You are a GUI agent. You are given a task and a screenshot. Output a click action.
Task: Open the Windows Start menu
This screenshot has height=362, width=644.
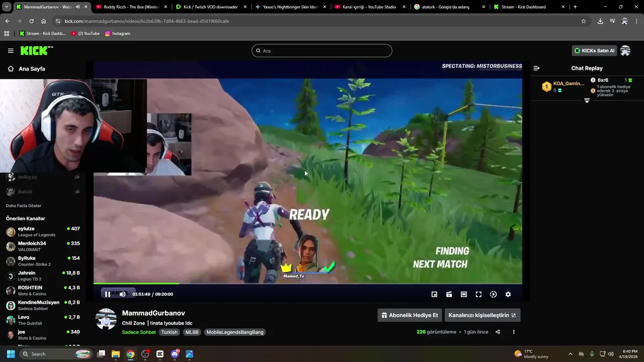tap(11, 354)
